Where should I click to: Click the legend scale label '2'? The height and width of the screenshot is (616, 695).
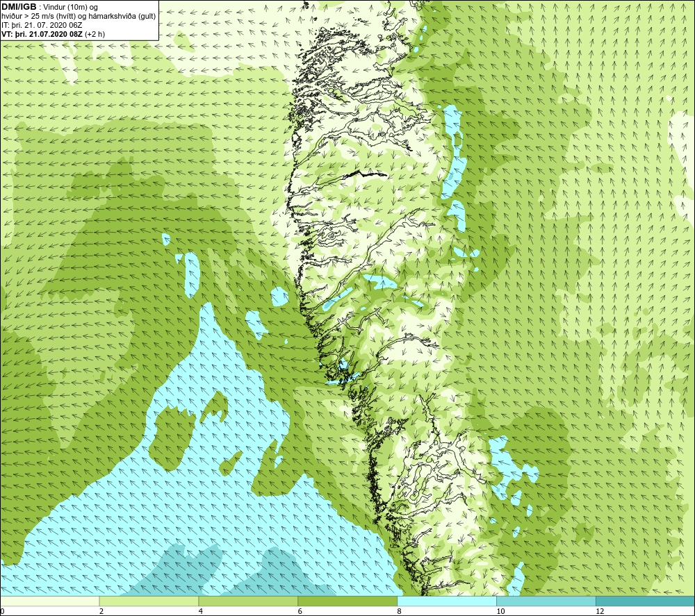[x=101, y=611]
